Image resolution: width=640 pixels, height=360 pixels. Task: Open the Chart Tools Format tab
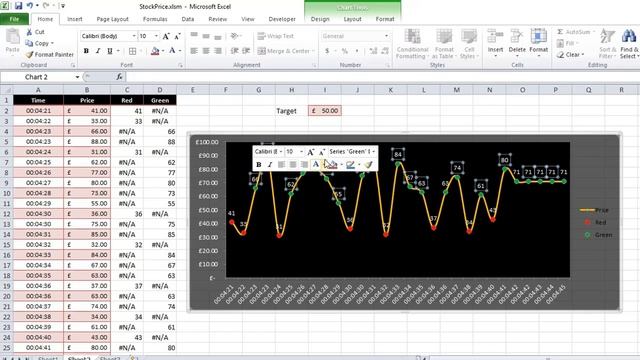(385, 19)
